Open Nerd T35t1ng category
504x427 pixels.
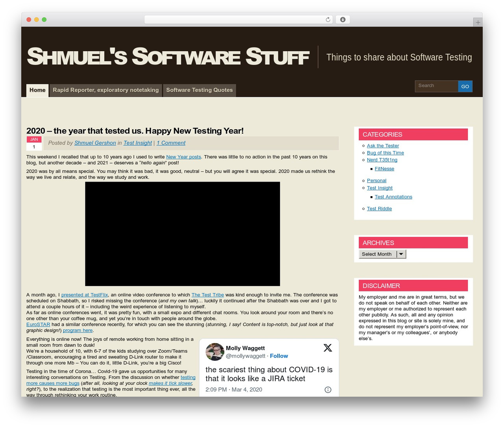tap(382, 160)
